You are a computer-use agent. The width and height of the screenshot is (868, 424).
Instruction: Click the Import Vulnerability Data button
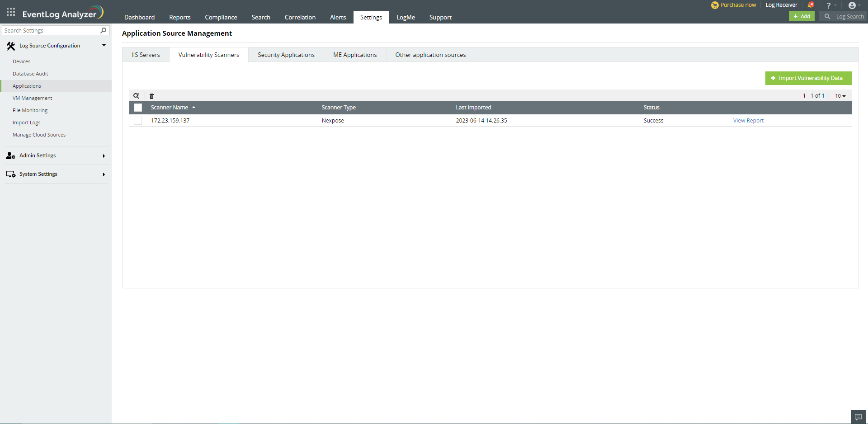coord(808,78)
